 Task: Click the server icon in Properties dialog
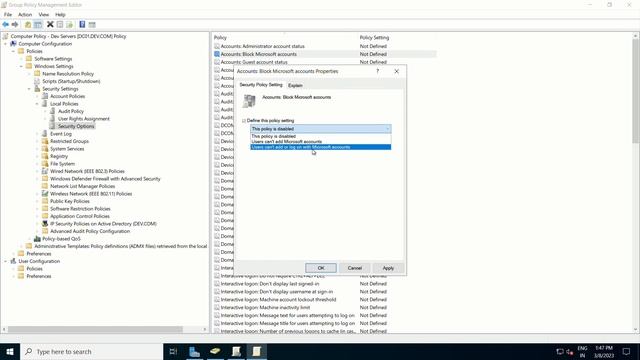point(249,101)
